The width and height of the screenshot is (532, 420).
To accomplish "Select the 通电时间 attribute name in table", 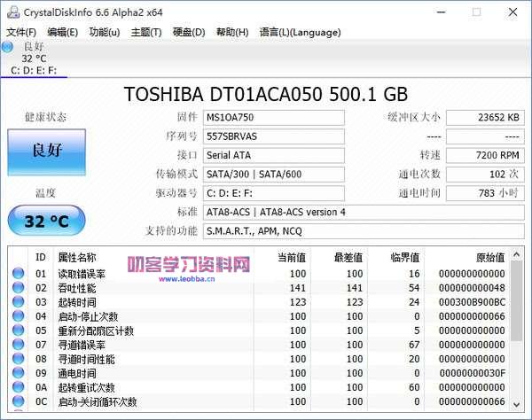I will [77, 373].
